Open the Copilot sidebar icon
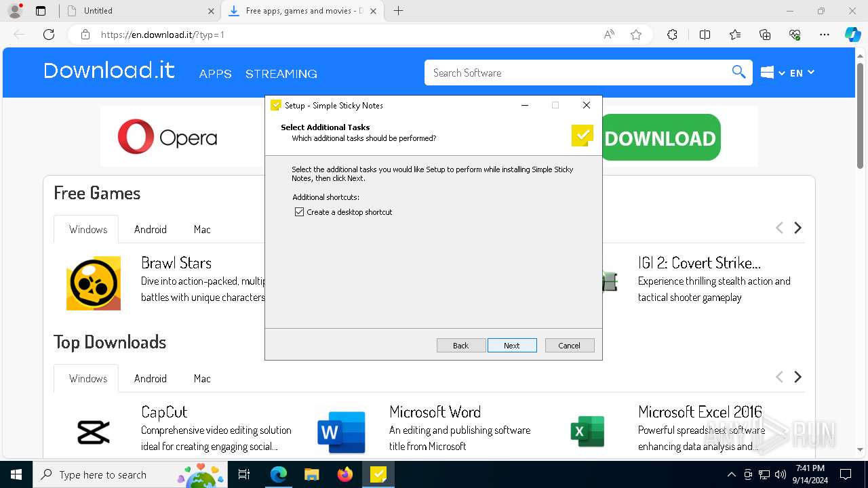The width and height of the screenshot is (868, 488). [x=852, y=35]
